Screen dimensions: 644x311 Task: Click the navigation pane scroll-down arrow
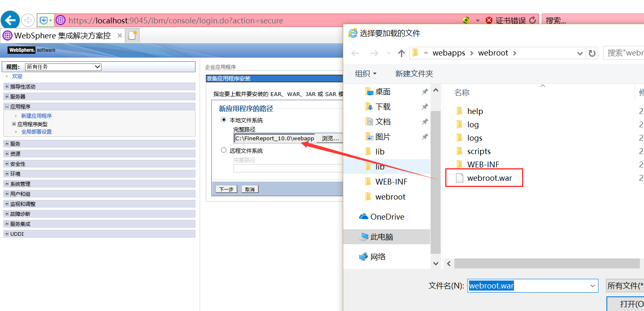(436, 263)
